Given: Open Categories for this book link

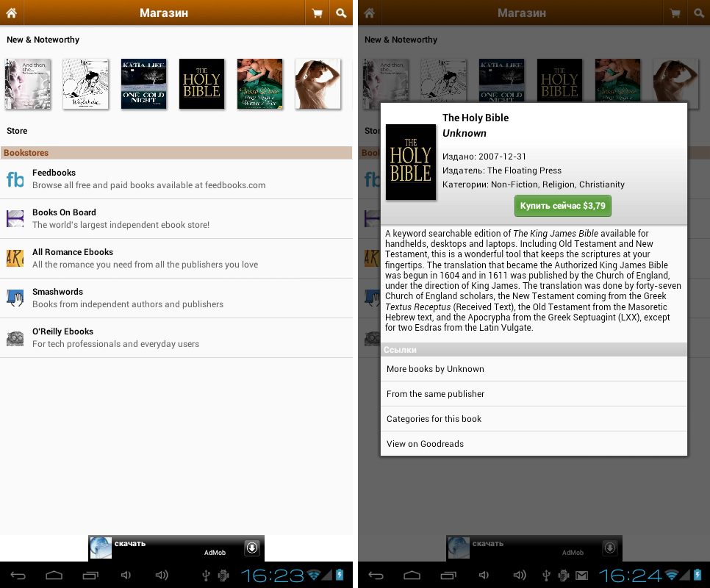Looking at the screenshot, I should point(534,419).
